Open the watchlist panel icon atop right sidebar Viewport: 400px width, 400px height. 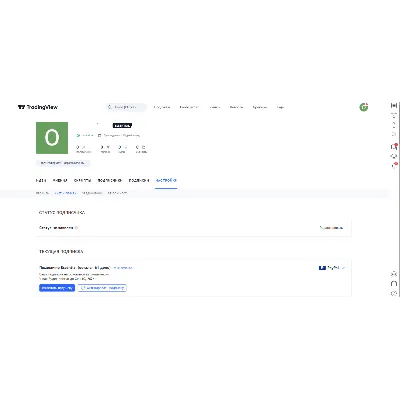pos(394,105)
